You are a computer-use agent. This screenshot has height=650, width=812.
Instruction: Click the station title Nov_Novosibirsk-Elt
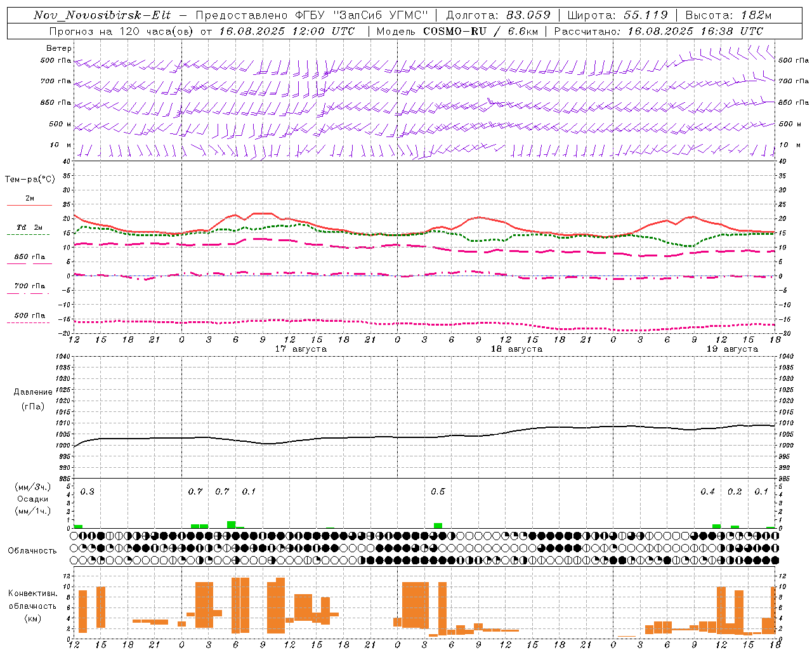[102, 15]
